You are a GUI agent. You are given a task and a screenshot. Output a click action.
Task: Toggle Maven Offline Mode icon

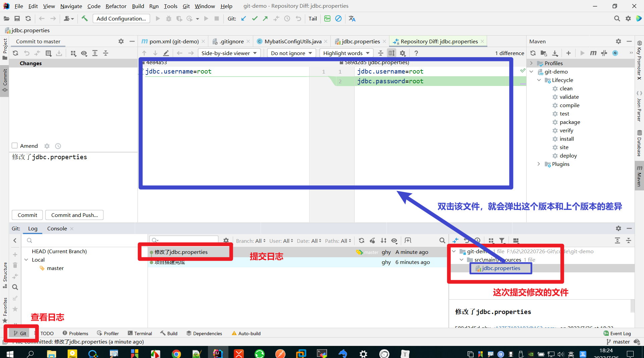pos(604,53)
